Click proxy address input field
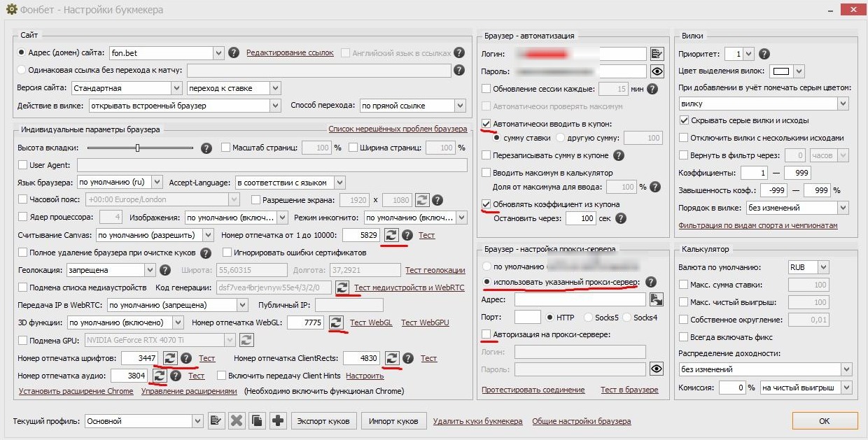 [x=580, y=299]
